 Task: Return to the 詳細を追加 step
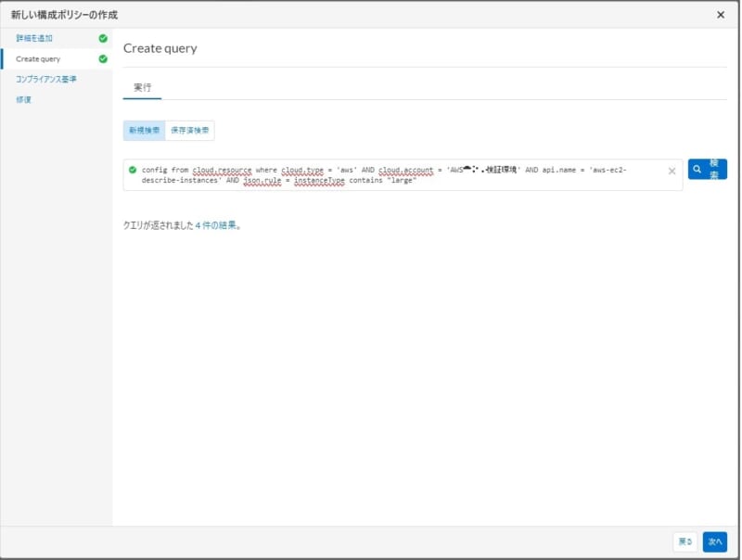(x=35, y=39)
